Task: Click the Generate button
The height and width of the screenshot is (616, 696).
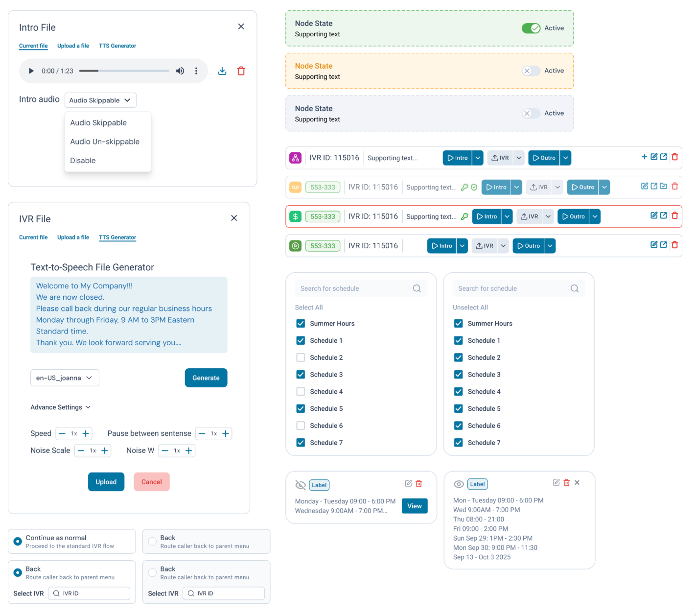Action: point(206,378)
